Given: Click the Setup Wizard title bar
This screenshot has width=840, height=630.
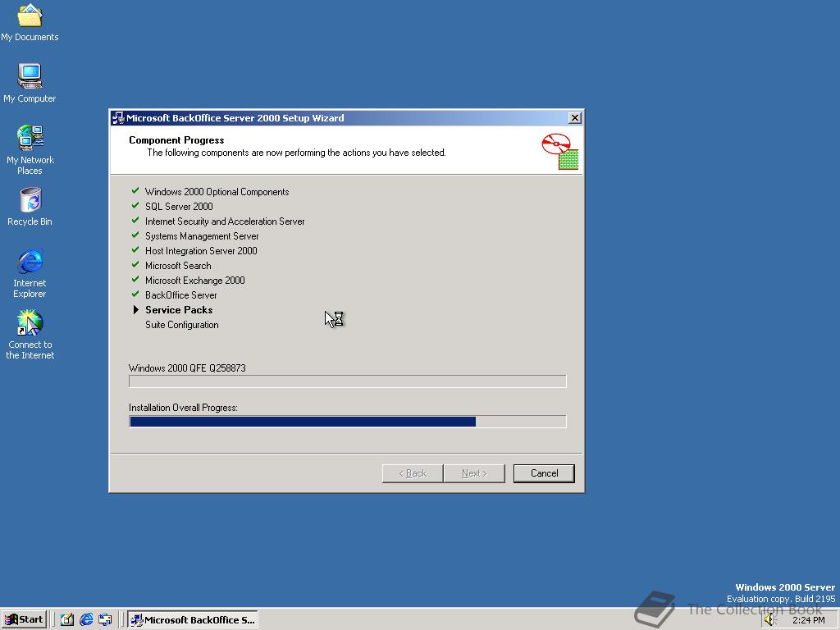Looking at the screenshot, I should (345, 118).
